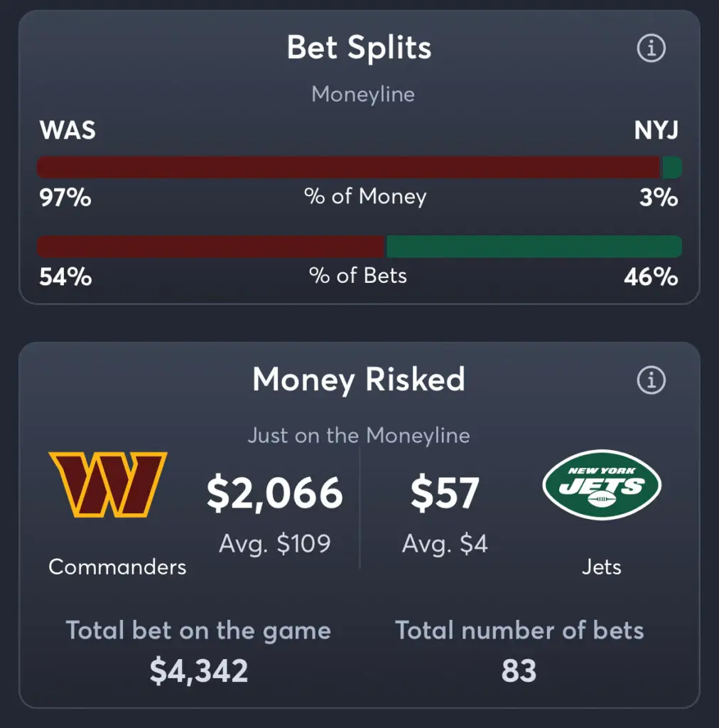Select the 83 total number of bets
This screenshot has height=728, width=719.
tap(519, 671)
